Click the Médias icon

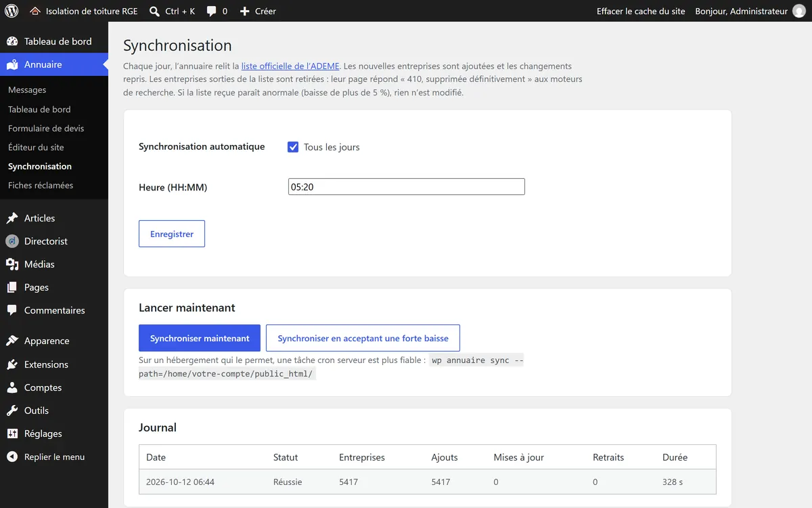[12, 264]
